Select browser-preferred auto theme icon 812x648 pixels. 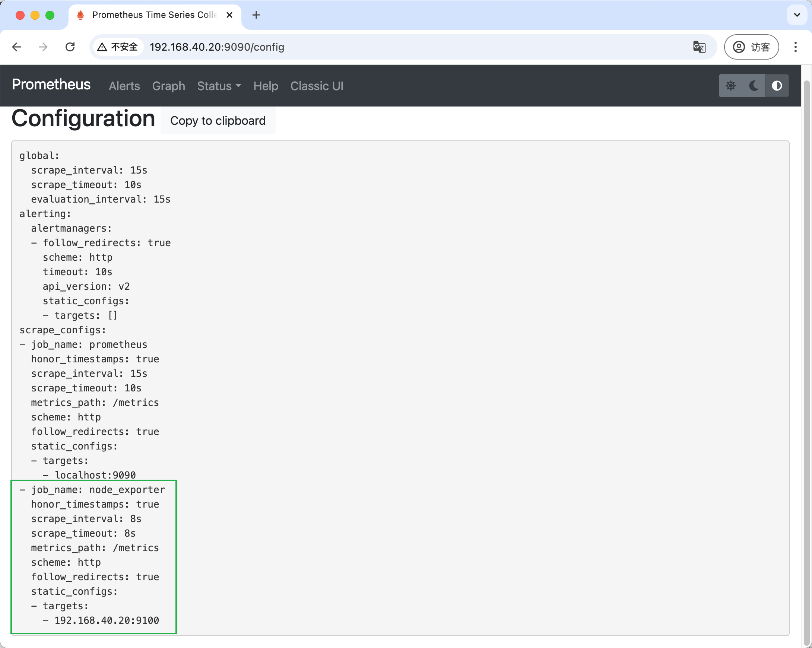click(x=777, y=86)
